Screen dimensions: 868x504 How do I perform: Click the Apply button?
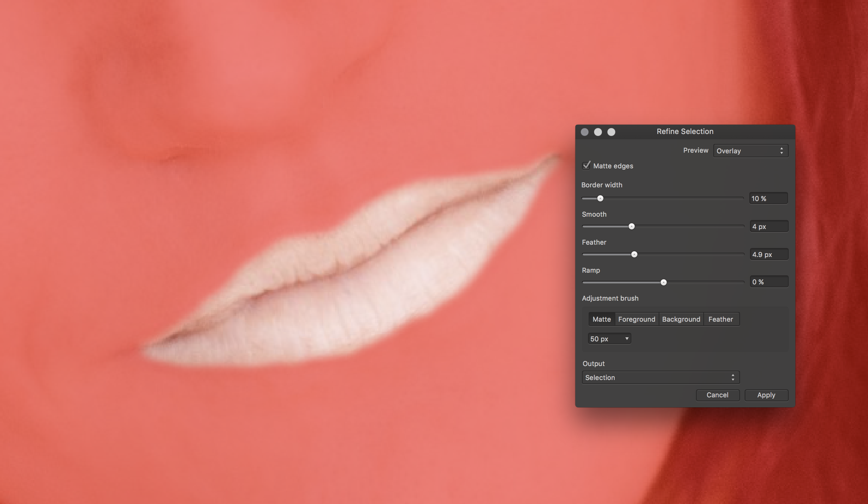(x=766, y=395)
